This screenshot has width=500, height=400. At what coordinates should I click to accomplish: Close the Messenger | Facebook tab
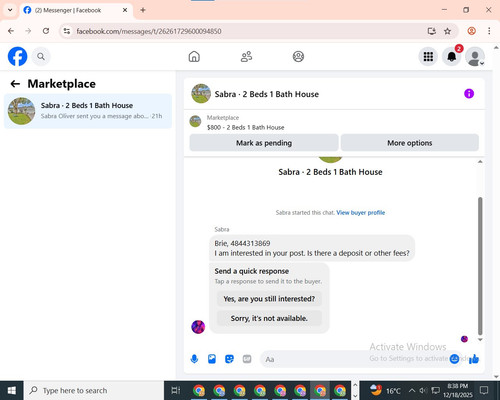click(x=125, y=10)
